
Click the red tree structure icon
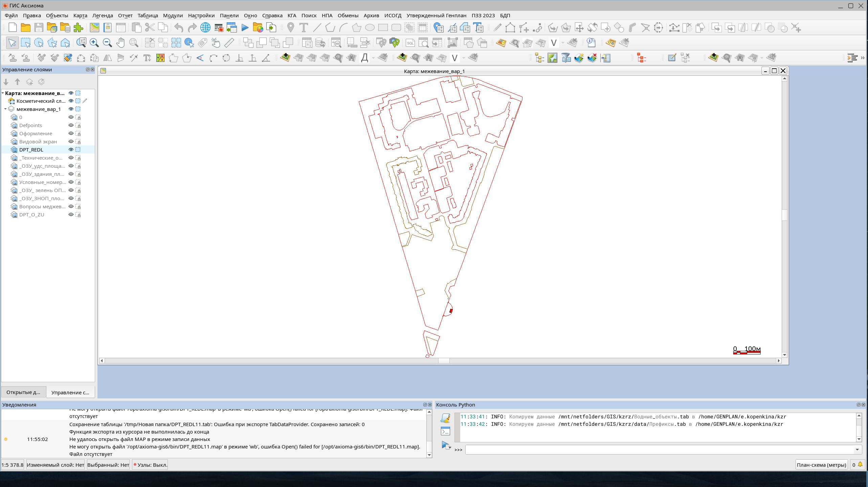coord(641,58)
